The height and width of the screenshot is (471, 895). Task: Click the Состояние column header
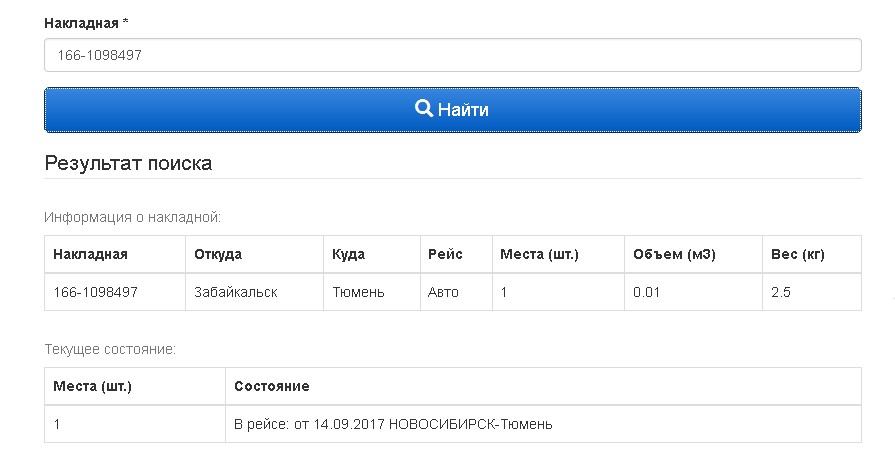[x=271, y=386]
